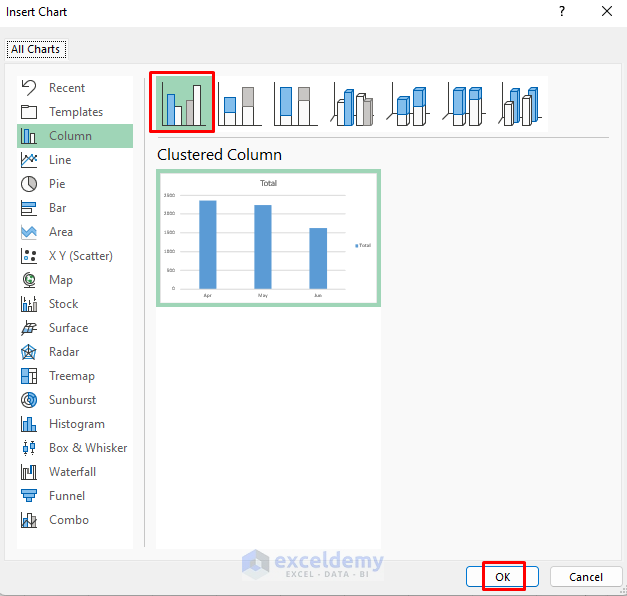
Task: Select the Map chart type label
Action: click(61, 280)
